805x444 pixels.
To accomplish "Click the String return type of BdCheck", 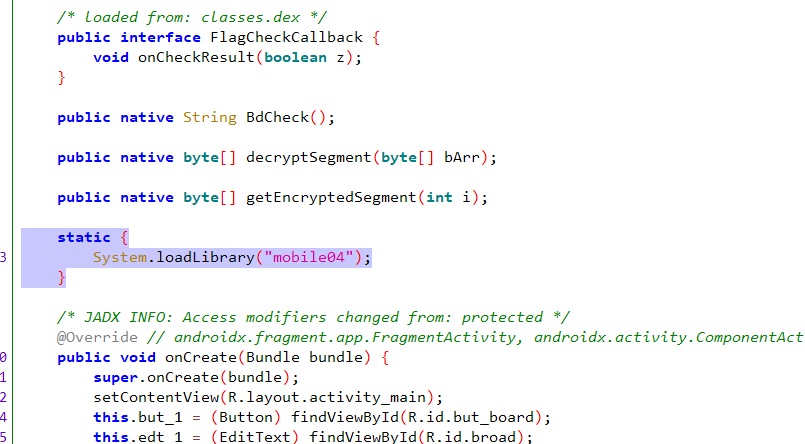I will click(209, 118).
